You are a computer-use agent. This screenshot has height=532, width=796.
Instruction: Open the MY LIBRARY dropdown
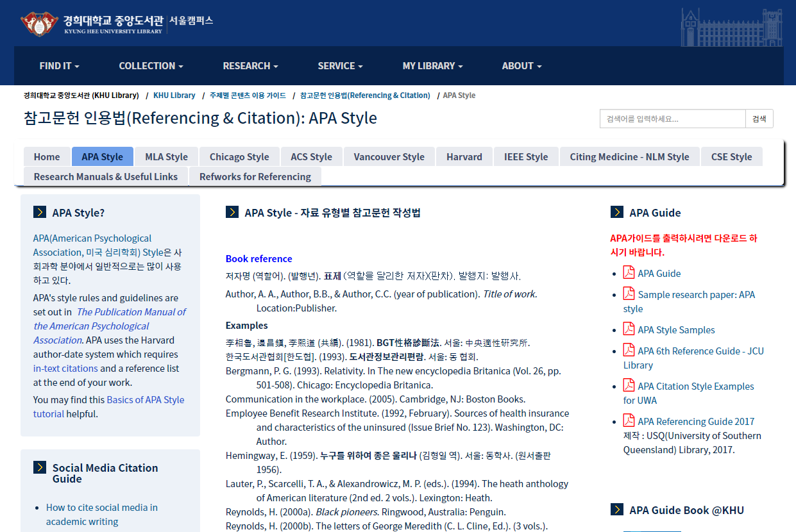coord(432,65)
